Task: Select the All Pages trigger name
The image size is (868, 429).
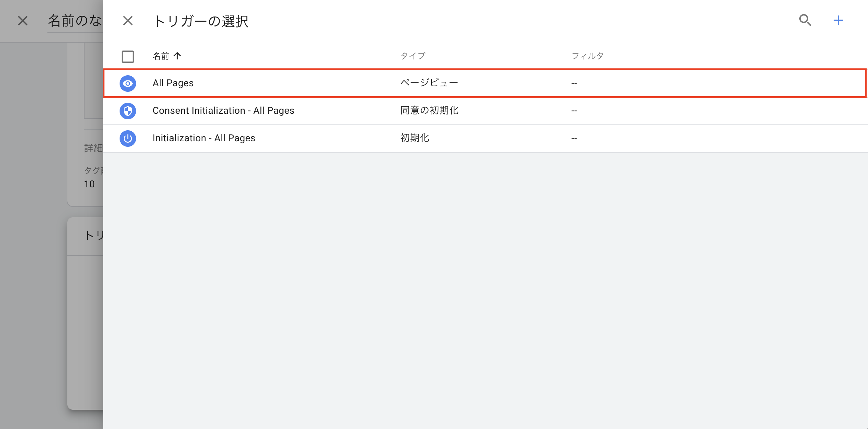Action: [x=173, y=83]
